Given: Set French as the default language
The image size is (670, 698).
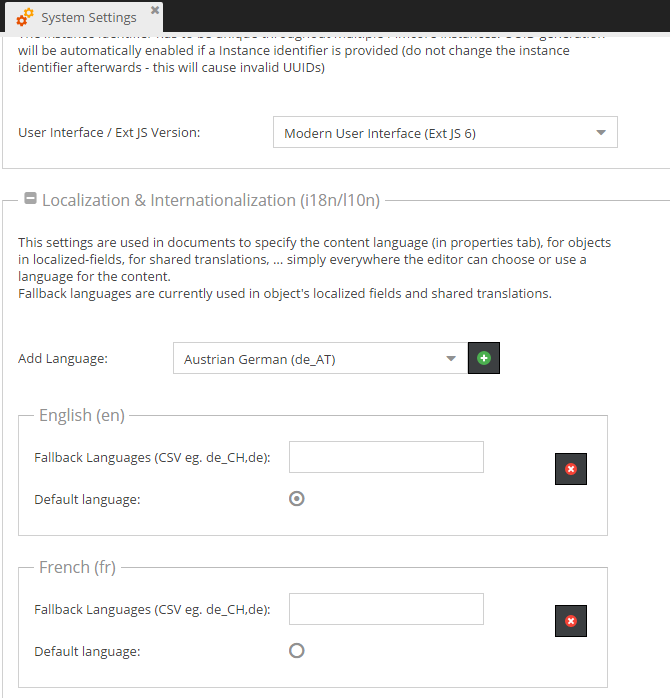Looking at the screenshot, I should coord(296,651).
